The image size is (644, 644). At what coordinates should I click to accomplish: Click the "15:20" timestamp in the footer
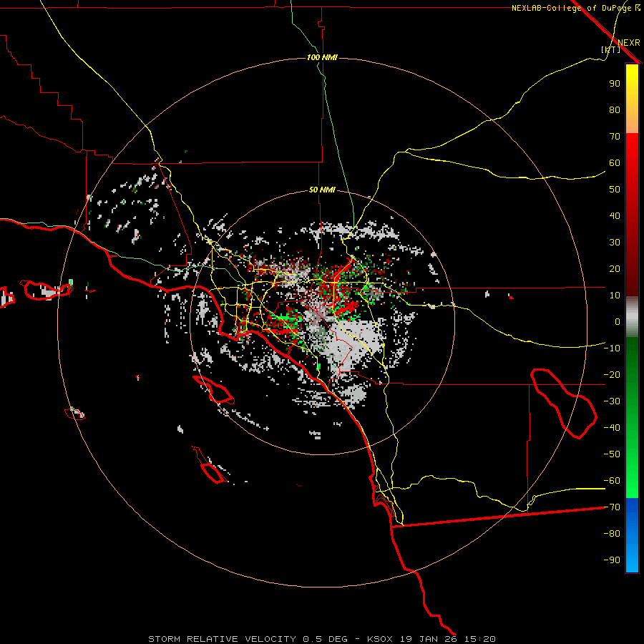[482, 639]
